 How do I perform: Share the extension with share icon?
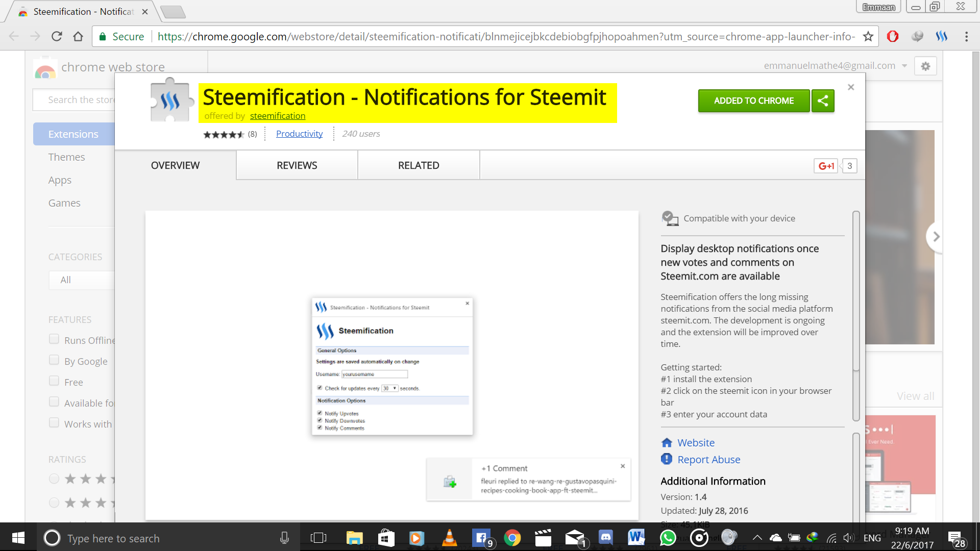[x=823, y=101]
